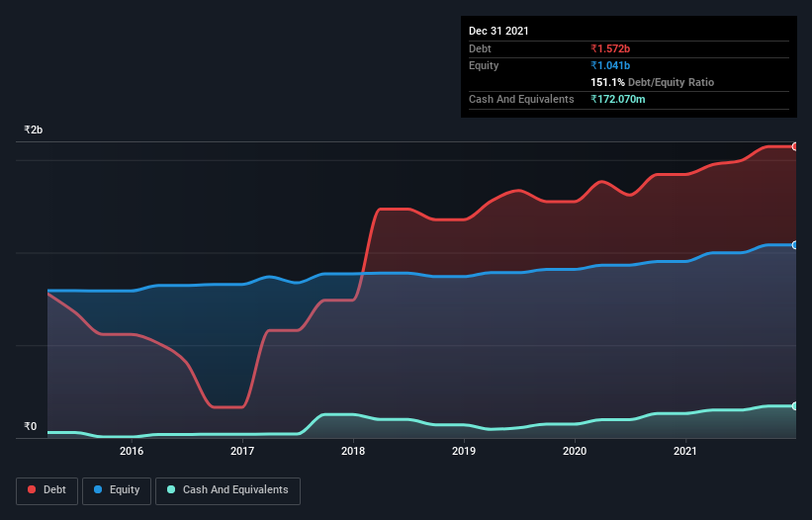Click the ₹2b y-axis label
The width and height of the screenshot is (812, 520).
pos(34,130)
